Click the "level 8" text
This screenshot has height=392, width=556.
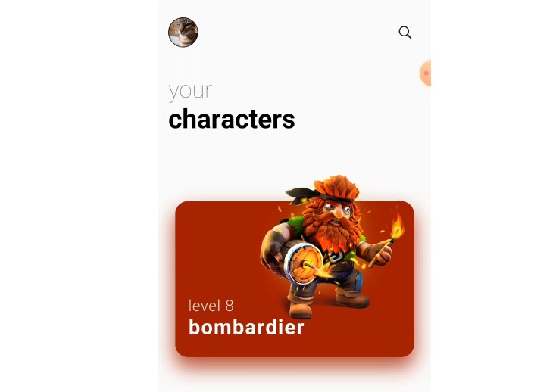click(211, 306)
